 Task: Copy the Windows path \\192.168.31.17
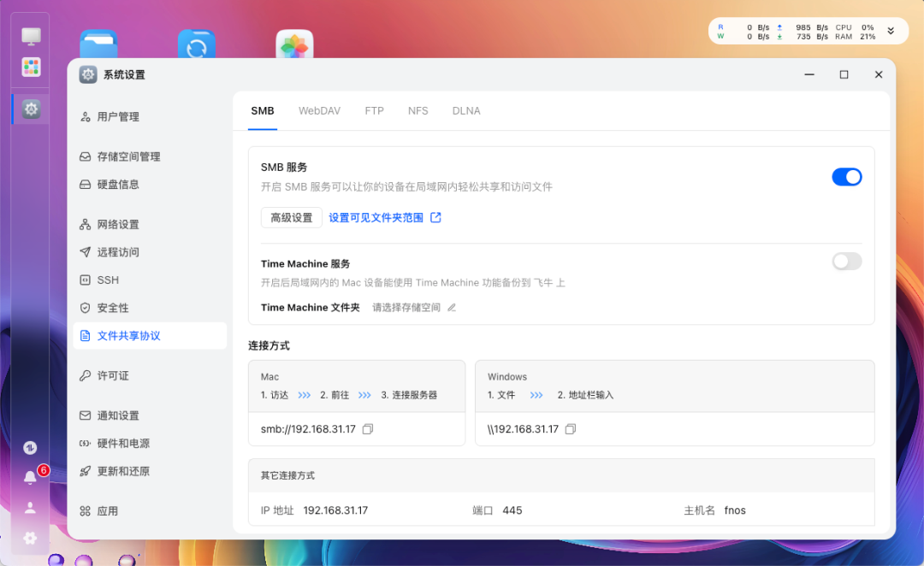coord(570,429)
